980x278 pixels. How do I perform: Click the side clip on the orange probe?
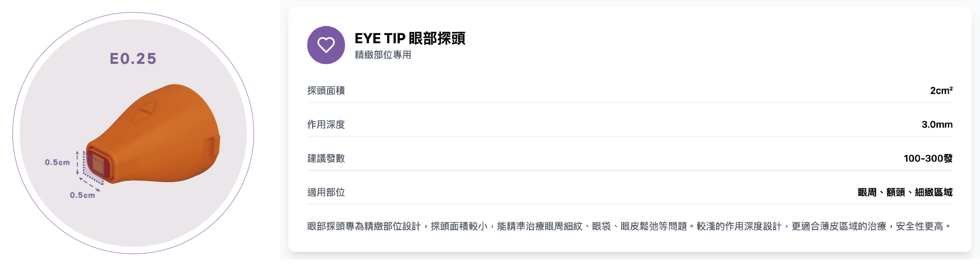click(211, 146)
